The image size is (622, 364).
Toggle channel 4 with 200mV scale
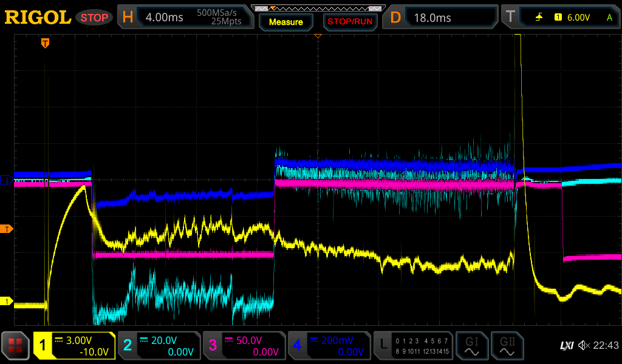tap(329, 346)
